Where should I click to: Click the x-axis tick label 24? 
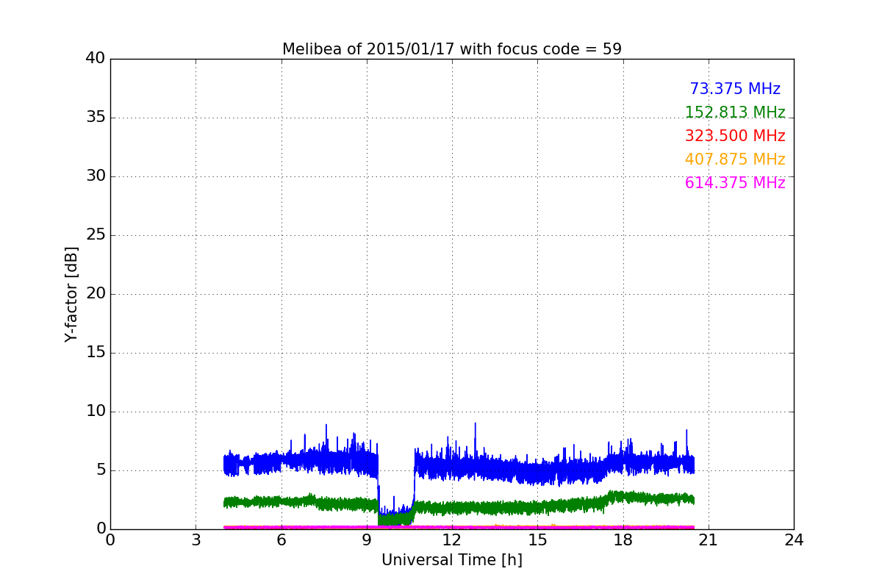[794, 539]
